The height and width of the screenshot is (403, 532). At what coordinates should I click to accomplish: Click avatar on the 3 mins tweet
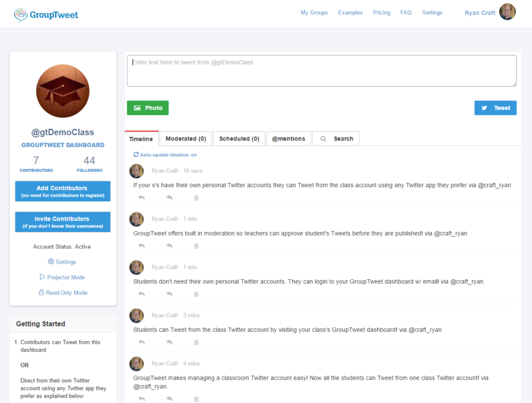pyautogui.click(x=137, y=316)
